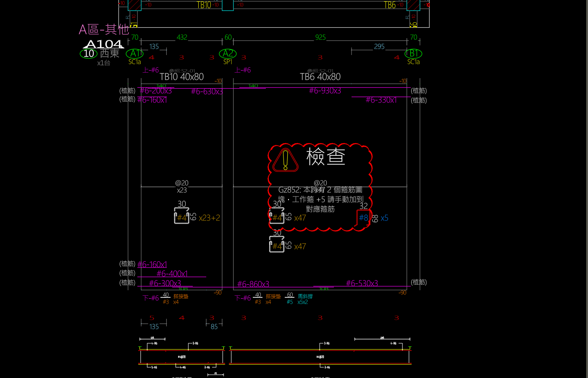Select the green dimension value '432'
The width and height of the screenshot is (588, 378).
point(182,37)
